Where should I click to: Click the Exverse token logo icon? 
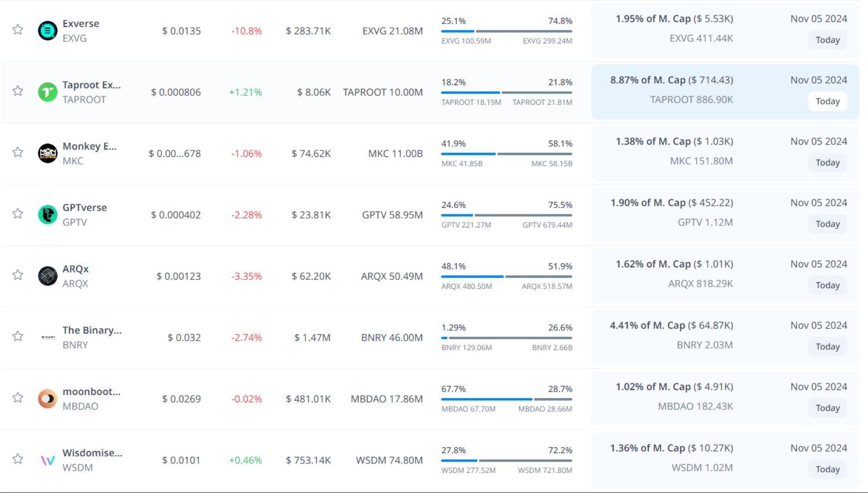click(47, 31)
